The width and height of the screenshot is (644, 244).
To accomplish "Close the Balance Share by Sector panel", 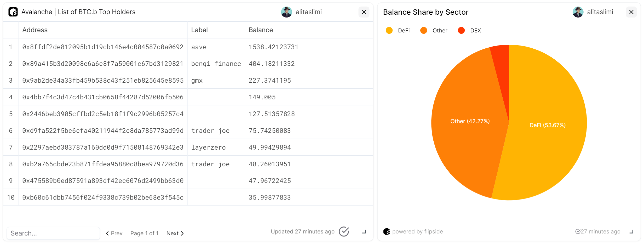I will 631,12.
